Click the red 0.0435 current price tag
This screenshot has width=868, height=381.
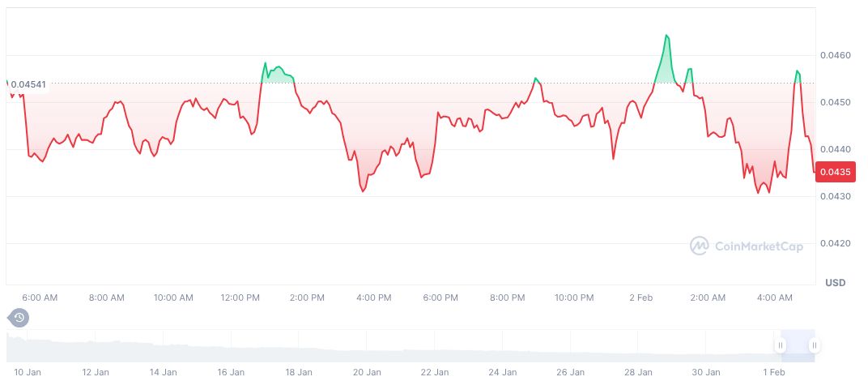click(835, 172)
